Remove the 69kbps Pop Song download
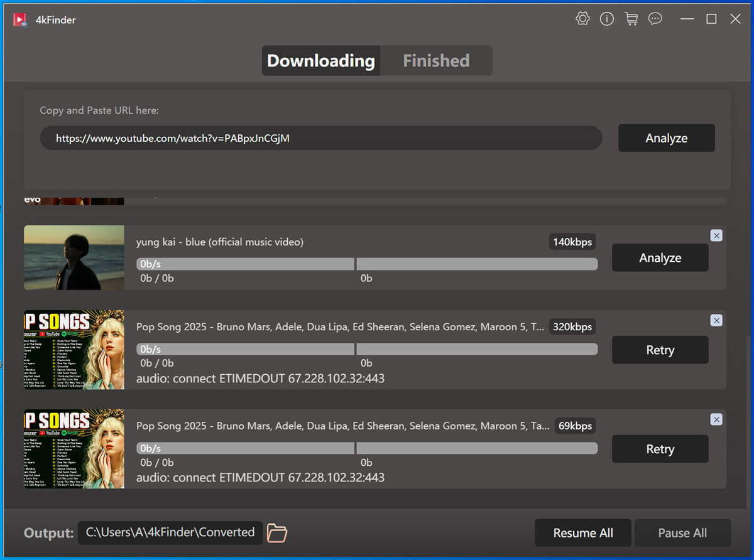Viewport: 754px width, 560px height. (x=716, y=419)
